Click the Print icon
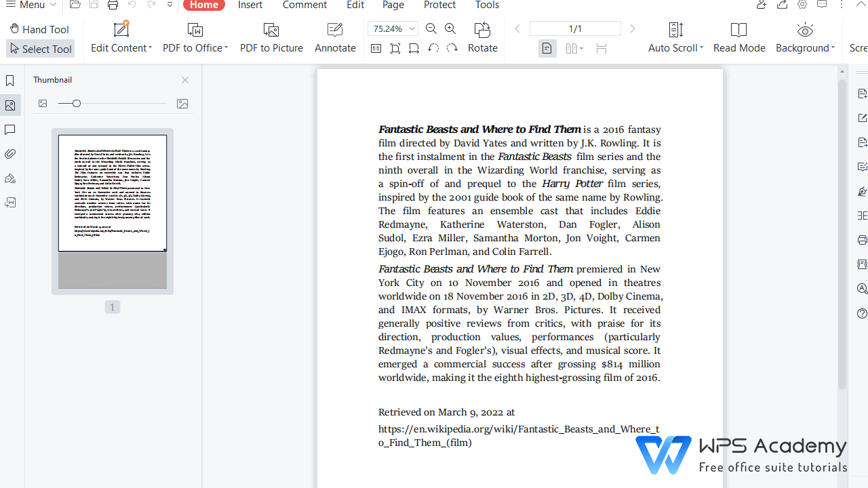The width and height of the screenshot is (868, 488). click(113, 5)
